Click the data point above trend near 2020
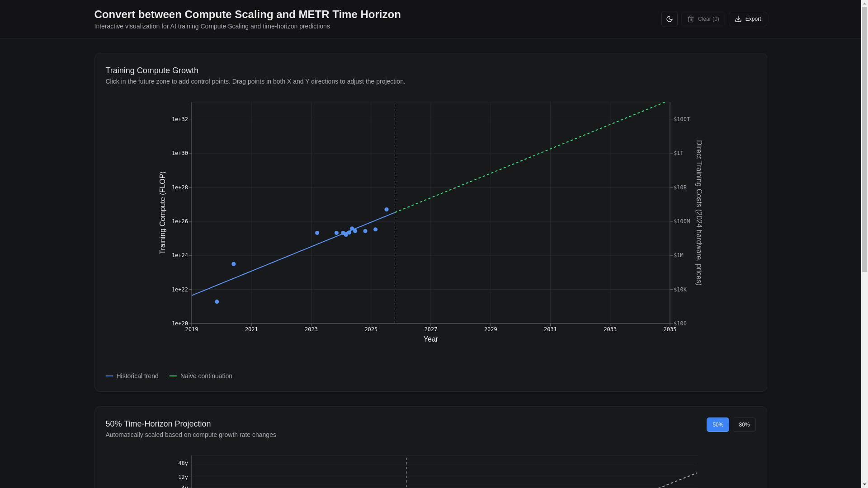Viewport: 868px width, 488px height. pyautogui.click(x=234, y=264)
